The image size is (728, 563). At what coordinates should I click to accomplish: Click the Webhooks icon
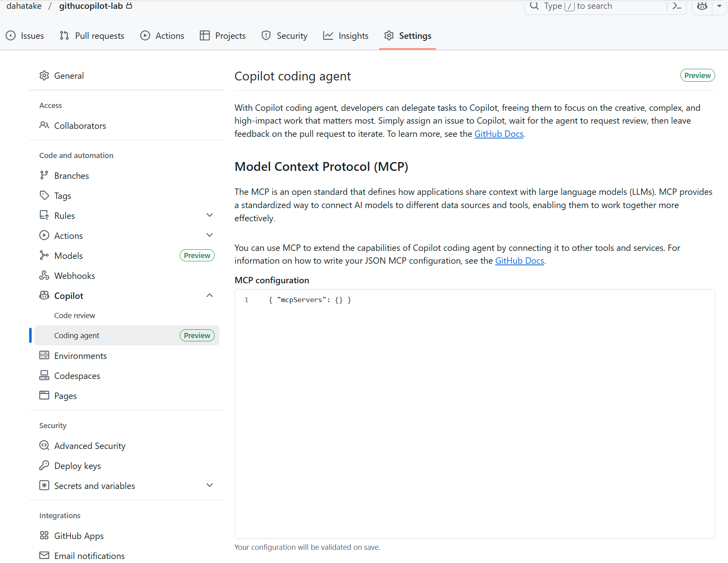44,275
